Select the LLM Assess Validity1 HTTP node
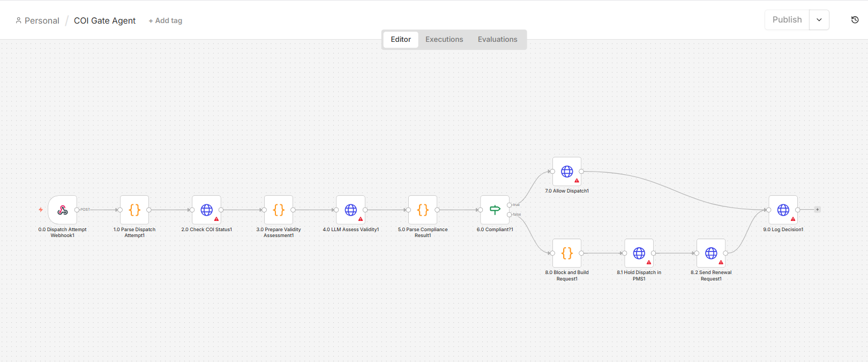 pos(351,210)
